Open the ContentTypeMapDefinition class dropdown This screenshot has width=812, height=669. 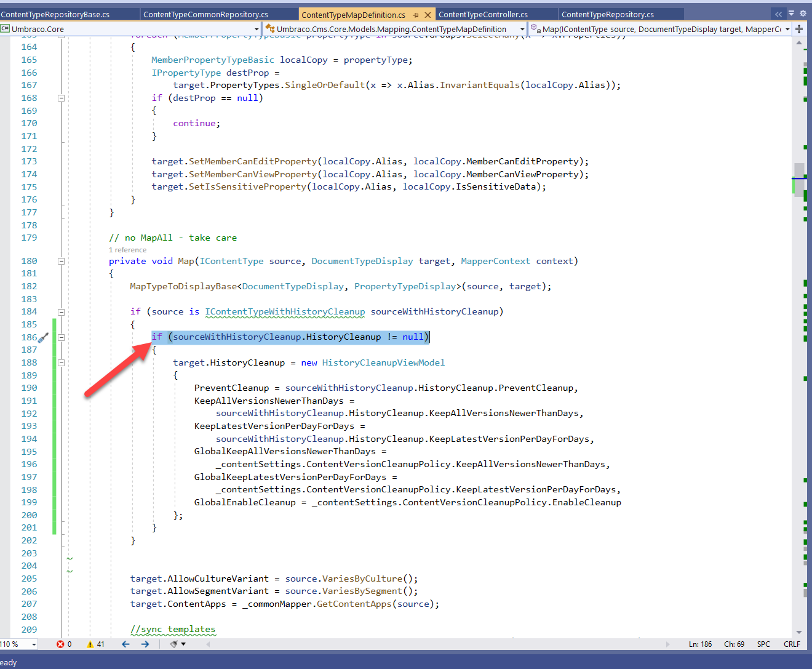[521, 28]
